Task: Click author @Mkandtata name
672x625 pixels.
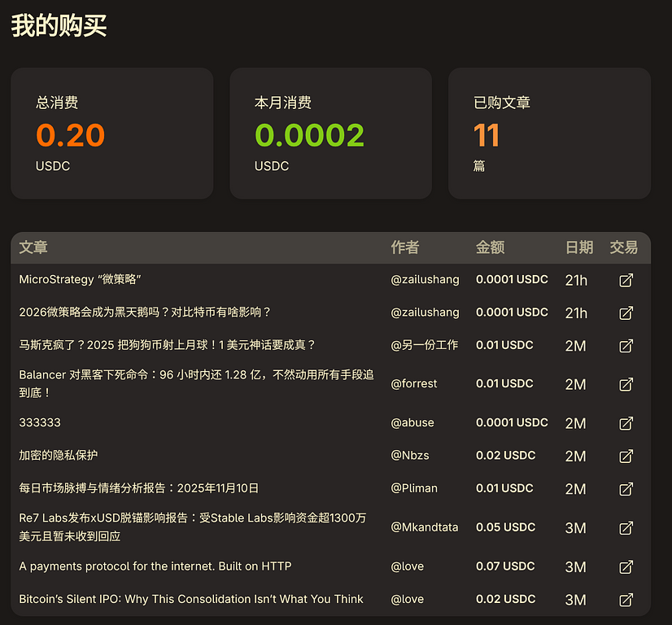Action: [x=424, y=527]
